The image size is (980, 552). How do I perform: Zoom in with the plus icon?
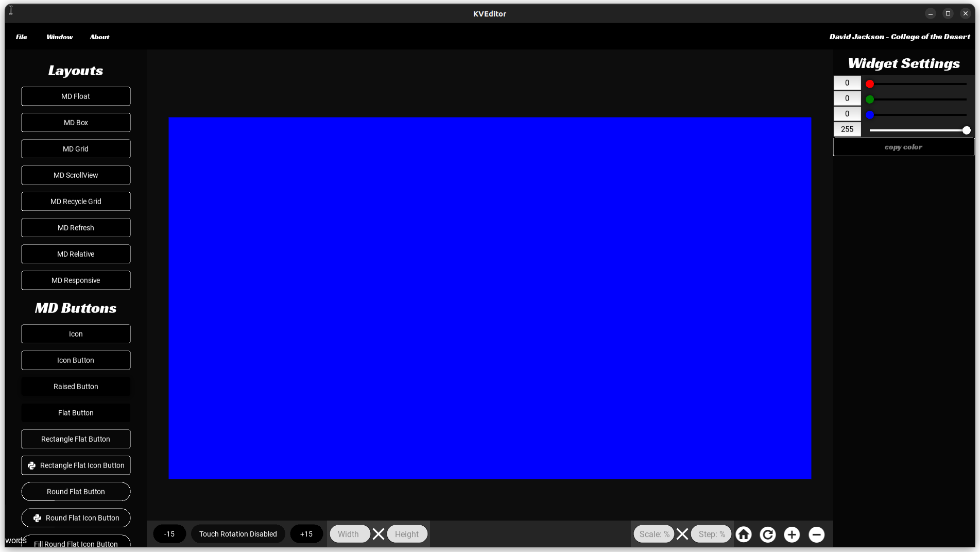coord(792,534)
